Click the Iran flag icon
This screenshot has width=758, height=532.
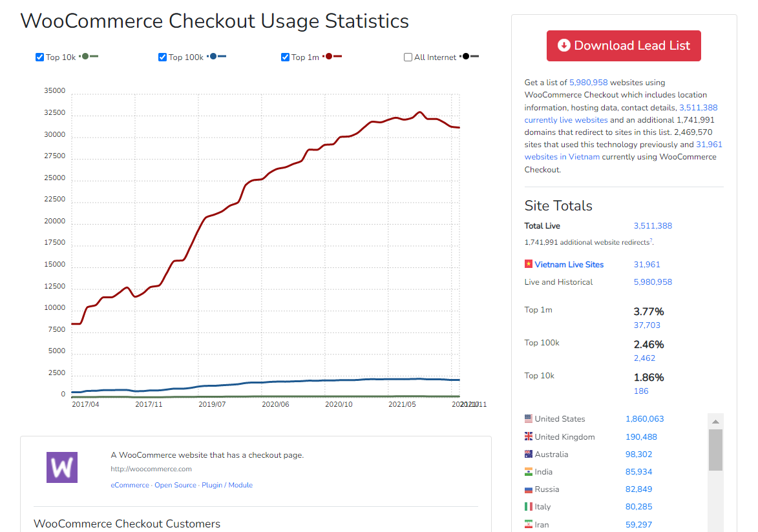click(529, 524)
